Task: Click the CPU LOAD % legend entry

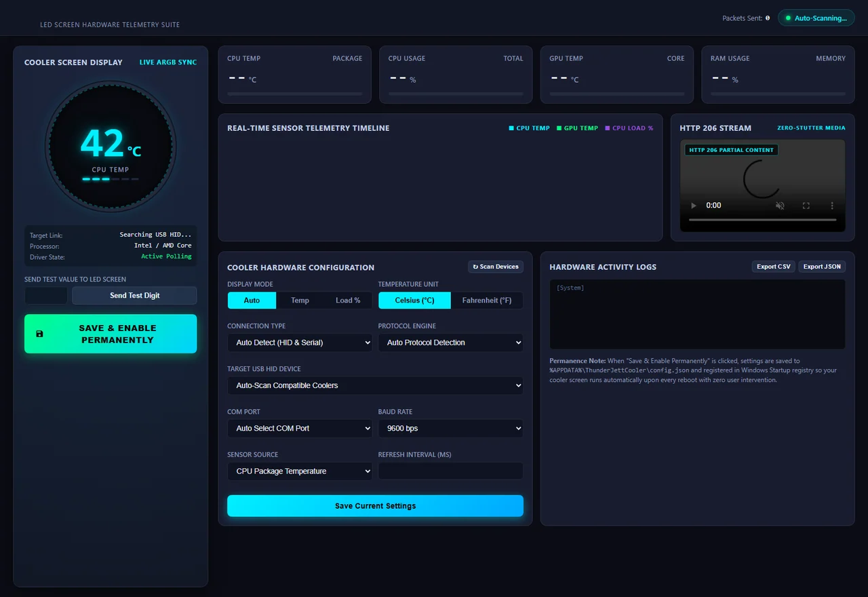Action: 629,128
